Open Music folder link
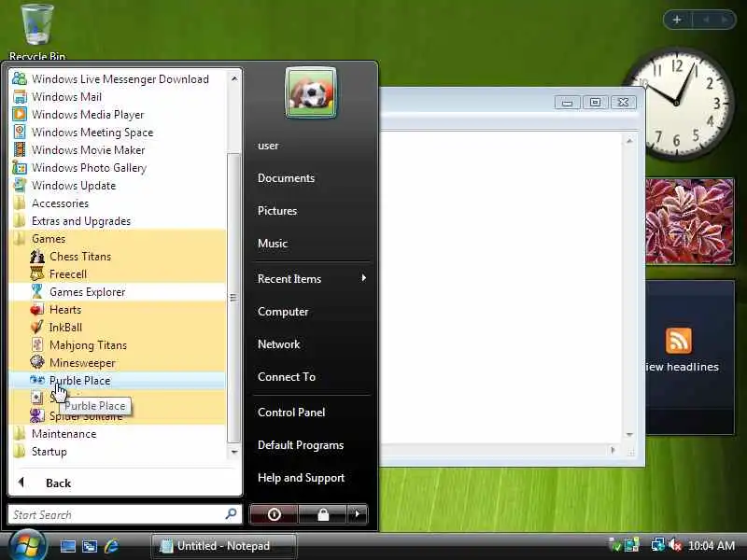Viewport: 747px width, 560px height. [x=312, y=244]
